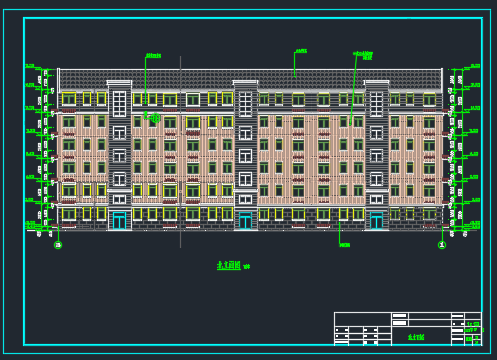Select the tall grid window atop the center stair tower
Viewport: 497px width, 360px height.
tap(245, 104)
